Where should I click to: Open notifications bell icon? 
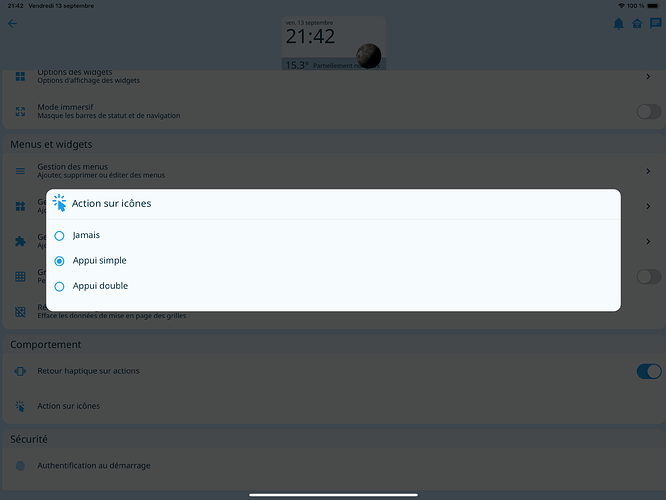pos(618,24)
